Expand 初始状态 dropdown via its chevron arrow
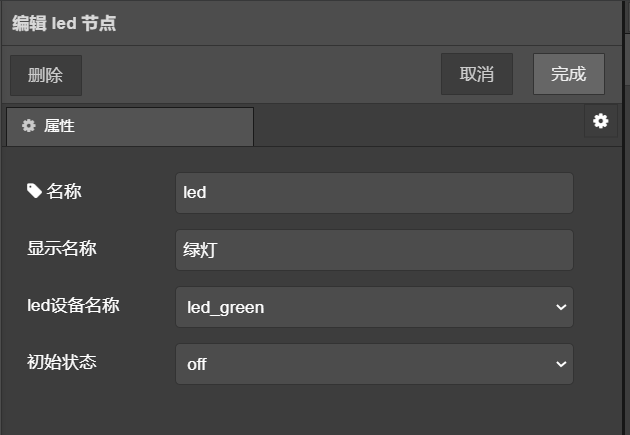 [x=560, y=364]
